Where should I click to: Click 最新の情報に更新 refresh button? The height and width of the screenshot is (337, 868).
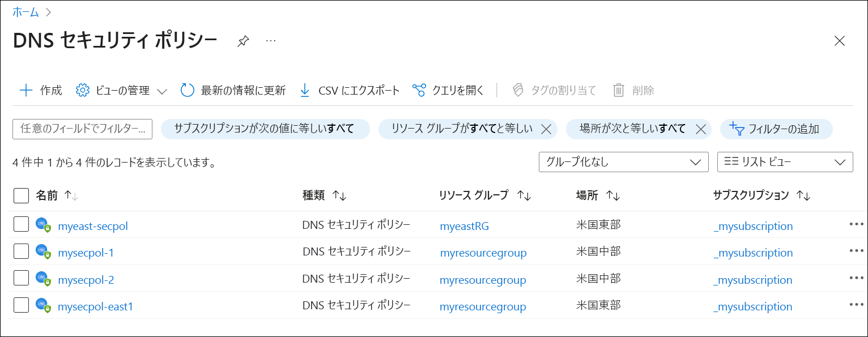tap(233, 90)
